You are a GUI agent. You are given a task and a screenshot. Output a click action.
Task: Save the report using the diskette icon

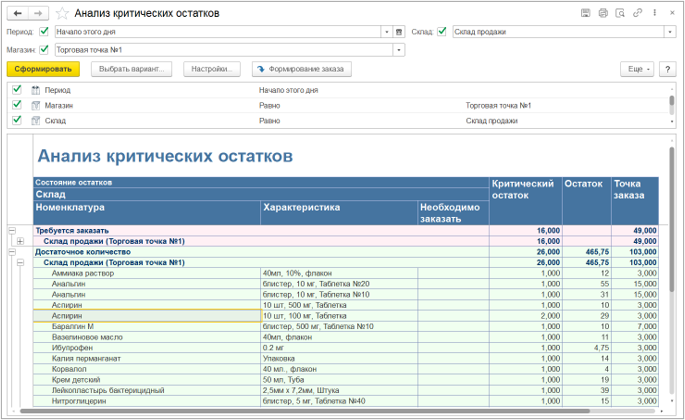[585, 13]
